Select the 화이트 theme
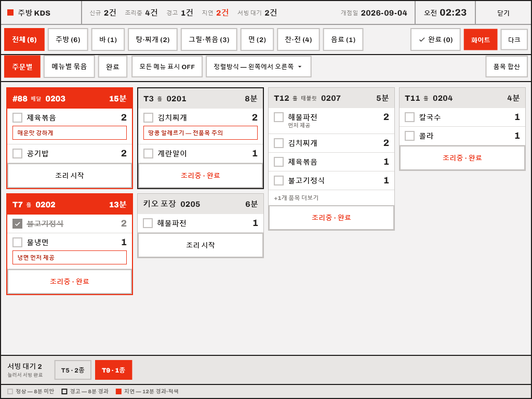Viewport: 532px width, 399px height. pyautogui.click(x=481, y=39)
